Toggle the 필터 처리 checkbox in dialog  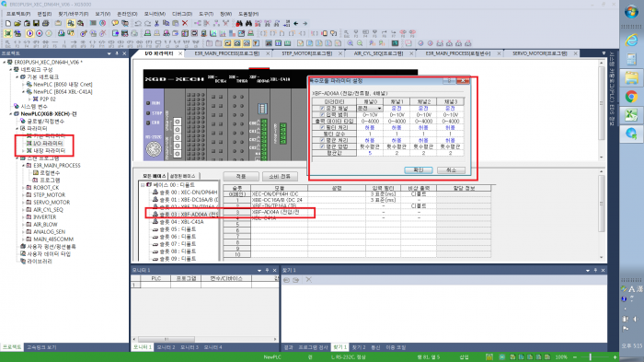[322, 127]
